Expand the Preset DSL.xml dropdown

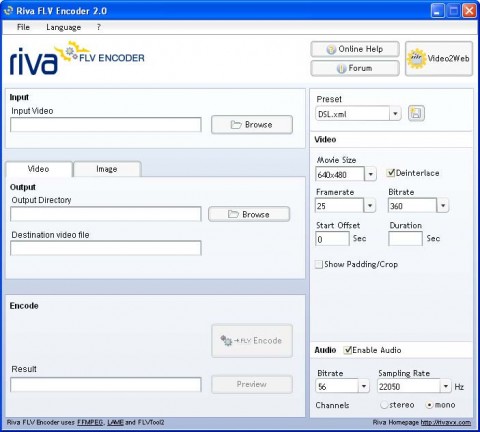tap(395, 114)
